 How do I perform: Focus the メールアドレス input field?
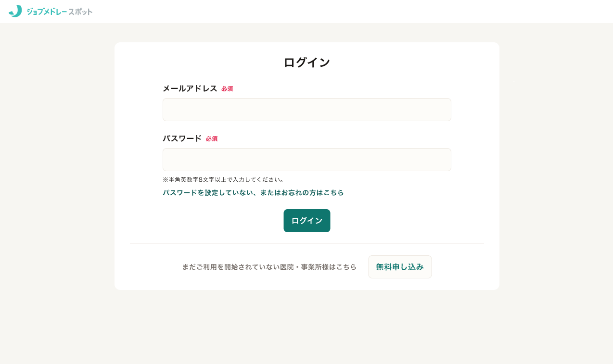coord(307,110)
